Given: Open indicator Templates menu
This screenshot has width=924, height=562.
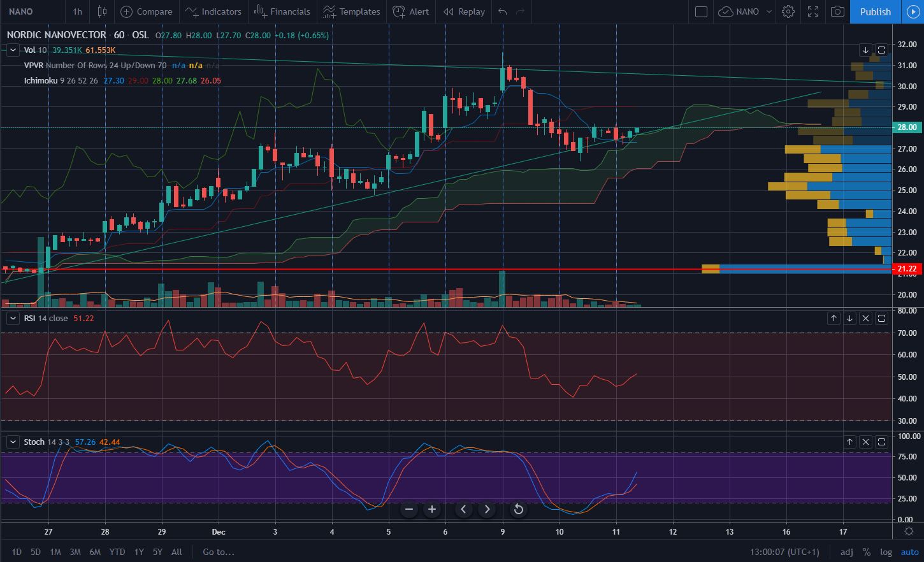Looking at the screenshot, I should pyautogui.click(x=352, y=11).
